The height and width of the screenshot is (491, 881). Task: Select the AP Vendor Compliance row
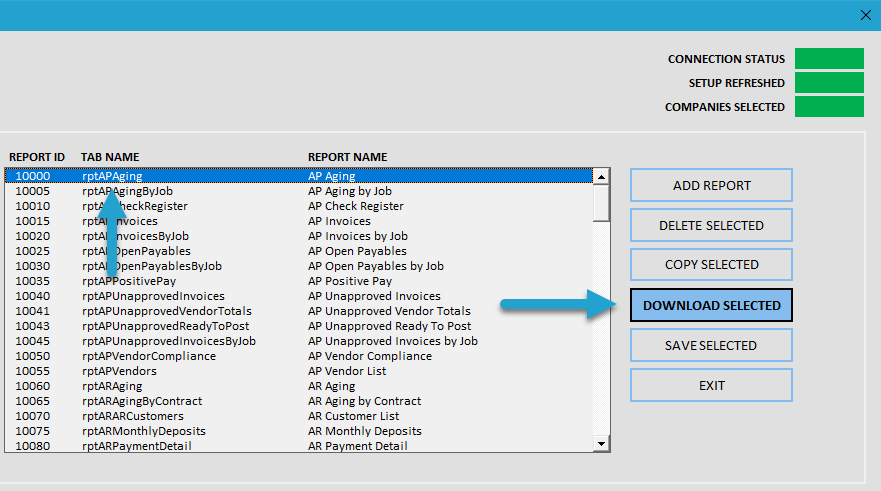point(299,356)
